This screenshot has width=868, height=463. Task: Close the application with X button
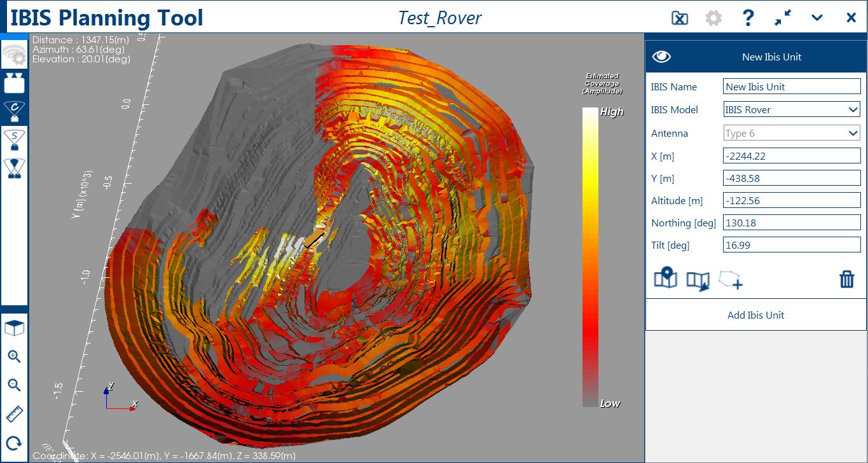pyautogui.click(x=851, y=18)
